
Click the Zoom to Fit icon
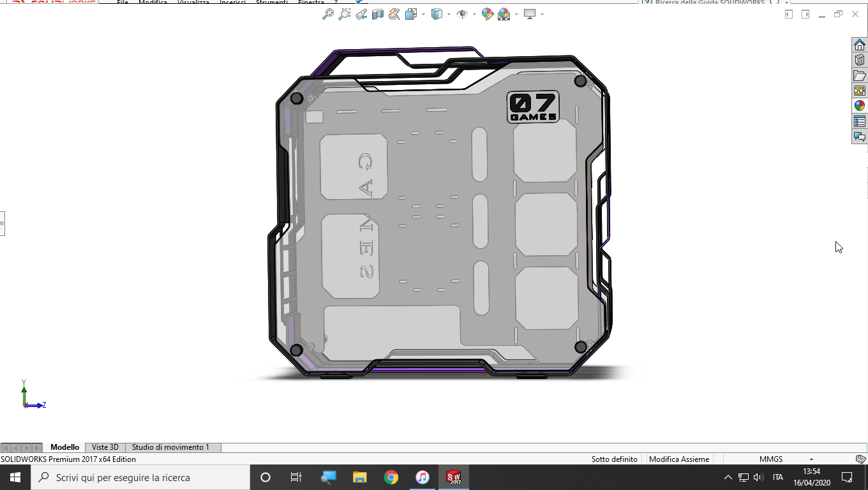tap(328, 14)
